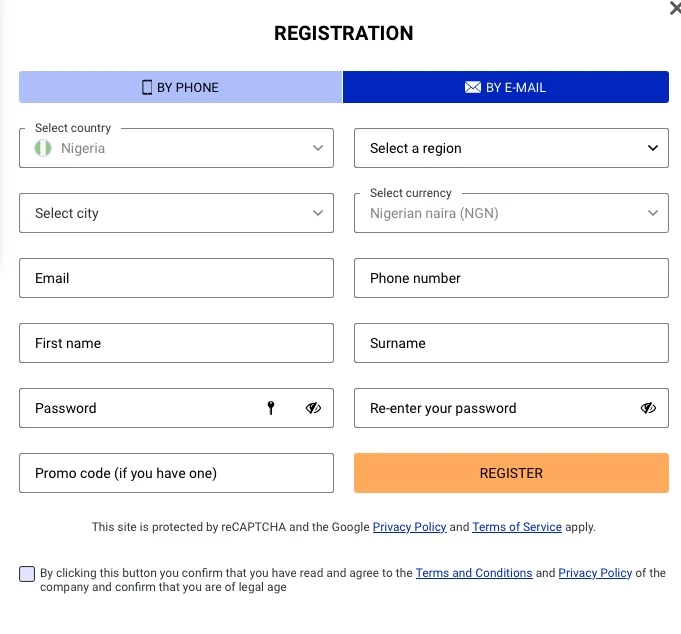This screenshot has width=681, height=634.
Task: Focus the Phone number field
Action: pyautogui.click(x=511, y=278)
